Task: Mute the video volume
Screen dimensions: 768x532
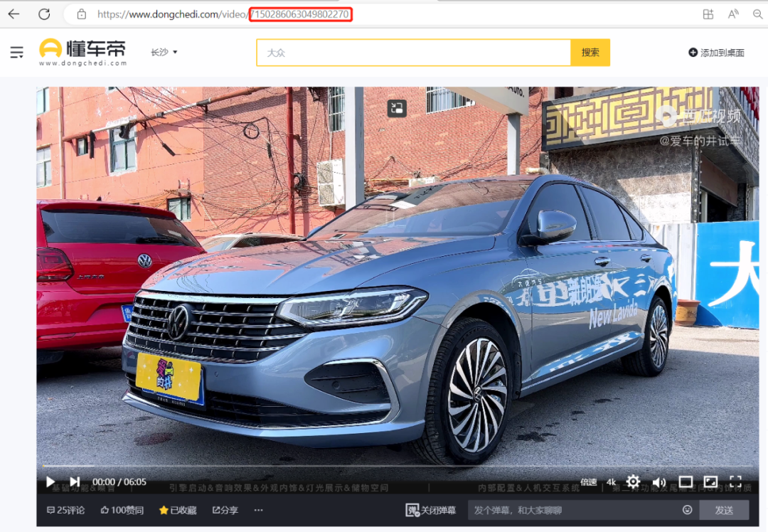Action: 659,482
